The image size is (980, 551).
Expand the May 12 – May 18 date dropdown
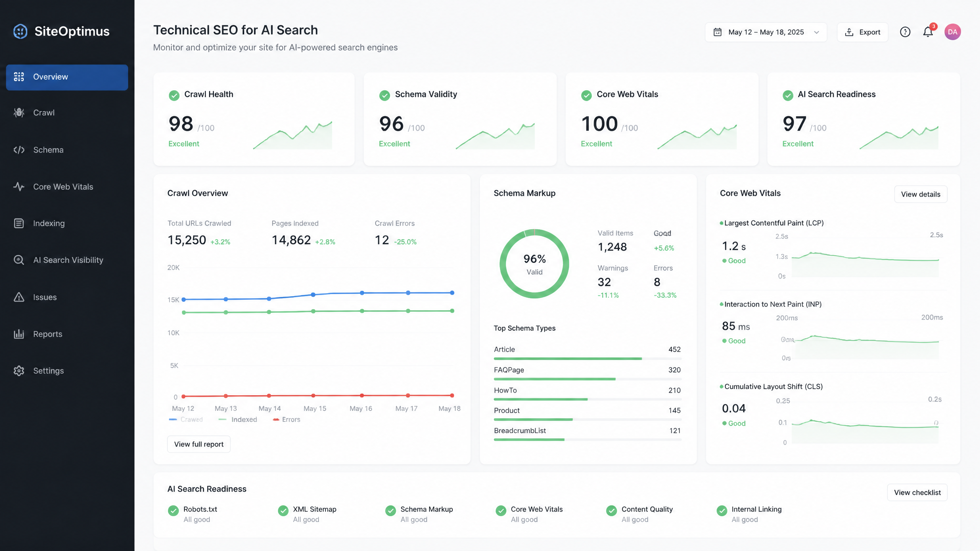(x=766, y=32)
